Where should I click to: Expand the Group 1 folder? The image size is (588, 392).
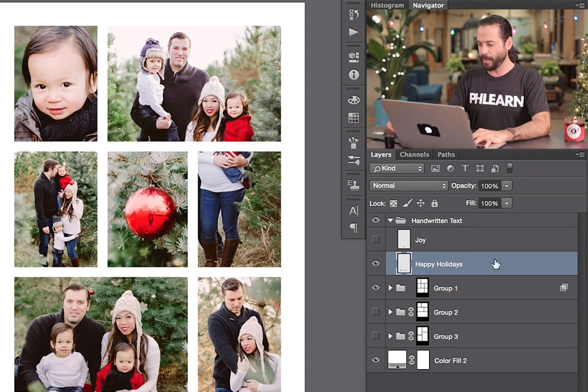pyautogui.click(x=390, y=288)
